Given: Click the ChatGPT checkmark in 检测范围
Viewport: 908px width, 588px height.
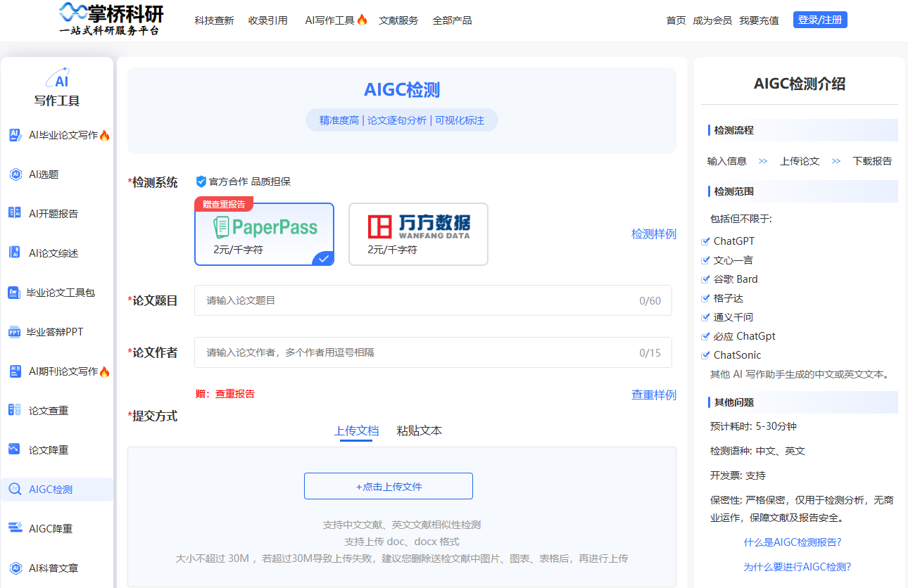Looking at the screenshot, I should (705, 241).
